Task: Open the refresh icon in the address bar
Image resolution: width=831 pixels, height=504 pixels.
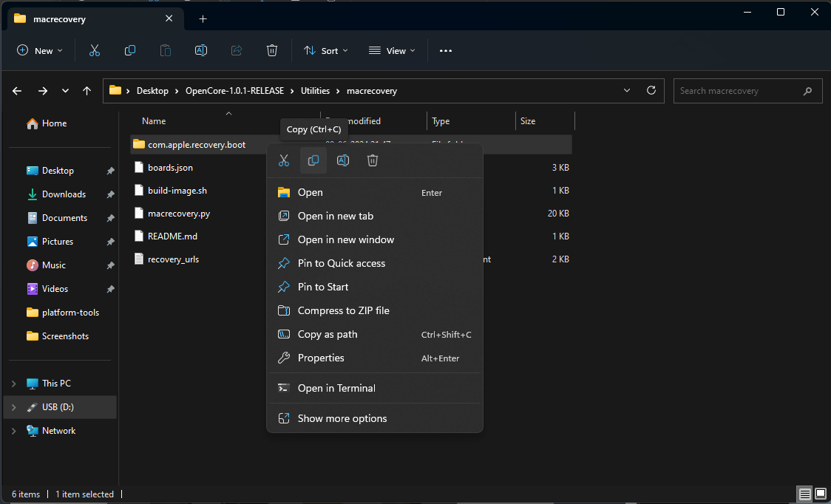Action: (651, 90)
